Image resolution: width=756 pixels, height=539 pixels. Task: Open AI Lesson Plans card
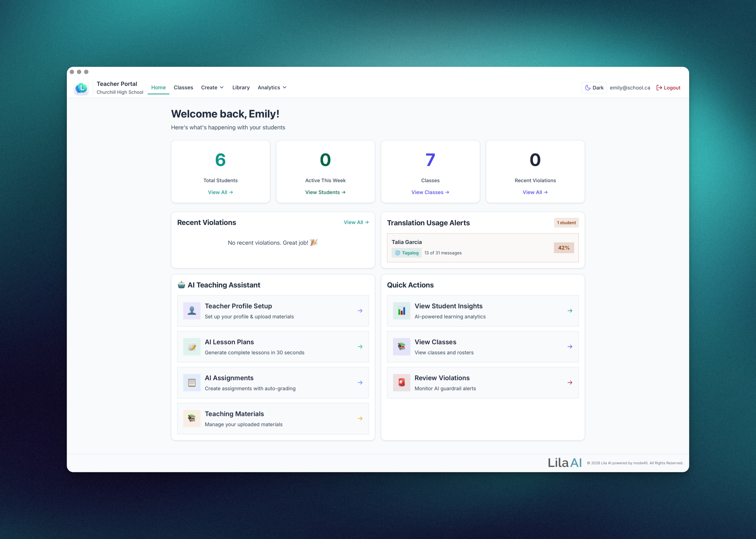tap(273, 346)
